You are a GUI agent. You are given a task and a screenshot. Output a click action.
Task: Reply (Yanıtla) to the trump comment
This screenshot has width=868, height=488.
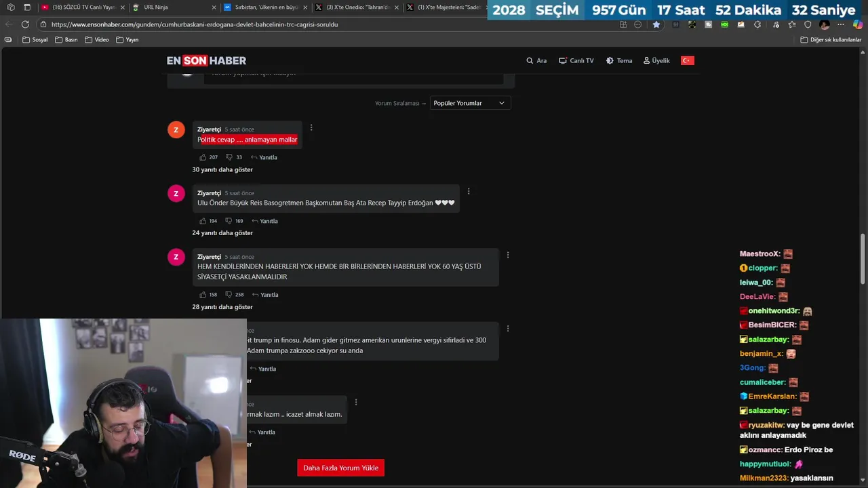263,369
